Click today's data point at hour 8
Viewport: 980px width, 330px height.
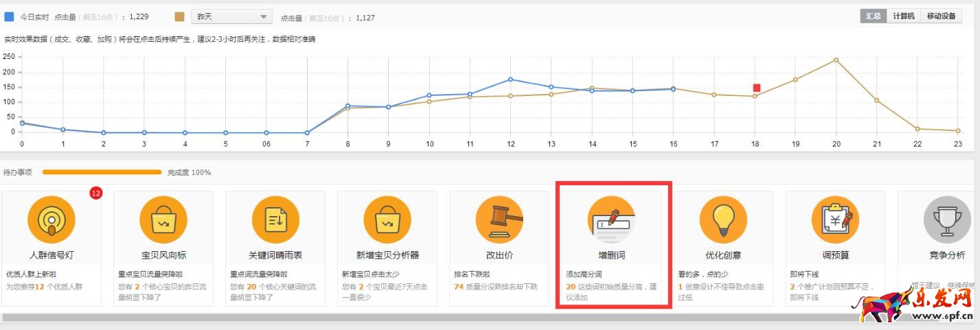coord(347,106)
